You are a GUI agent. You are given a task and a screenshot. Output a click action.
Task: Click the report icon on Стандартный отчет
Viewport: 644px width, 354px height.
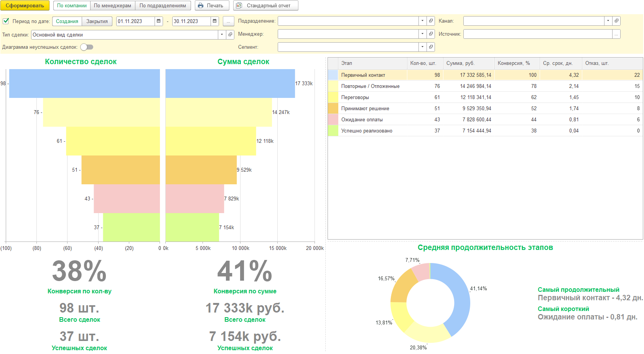coord(239,6)
